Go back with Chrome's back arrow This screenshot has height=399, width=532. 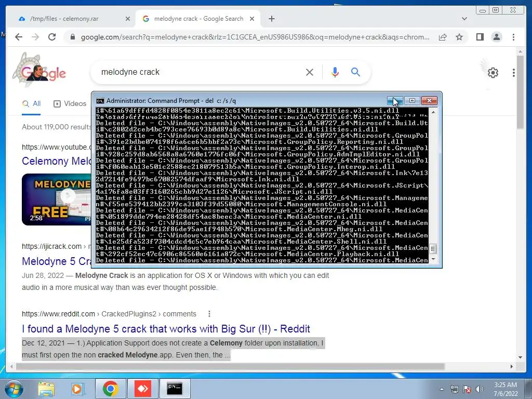(x=19, y=37)
